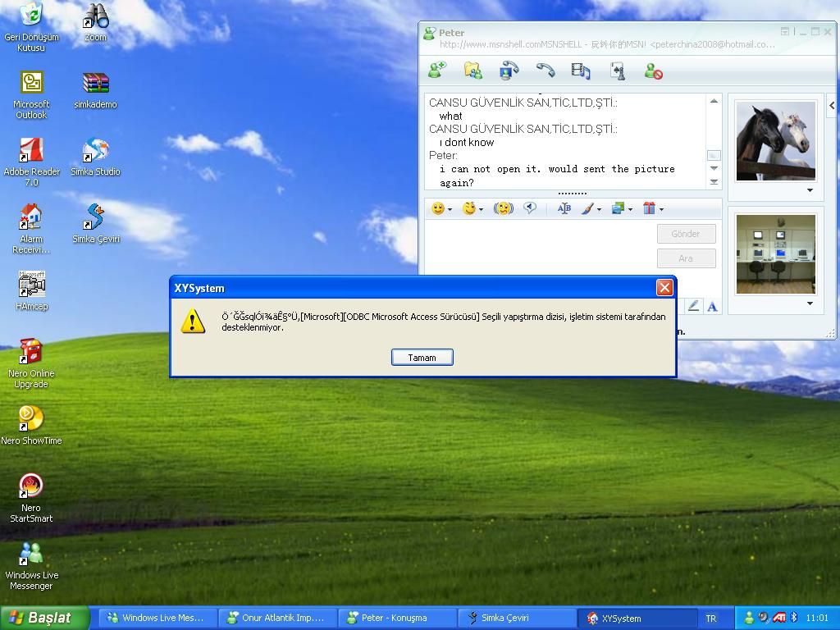Image resolution: width=840 pixels, height=630 pixels.
Task: Switch to the Simka Çeviri taskbar window
Action: point(517,618)
